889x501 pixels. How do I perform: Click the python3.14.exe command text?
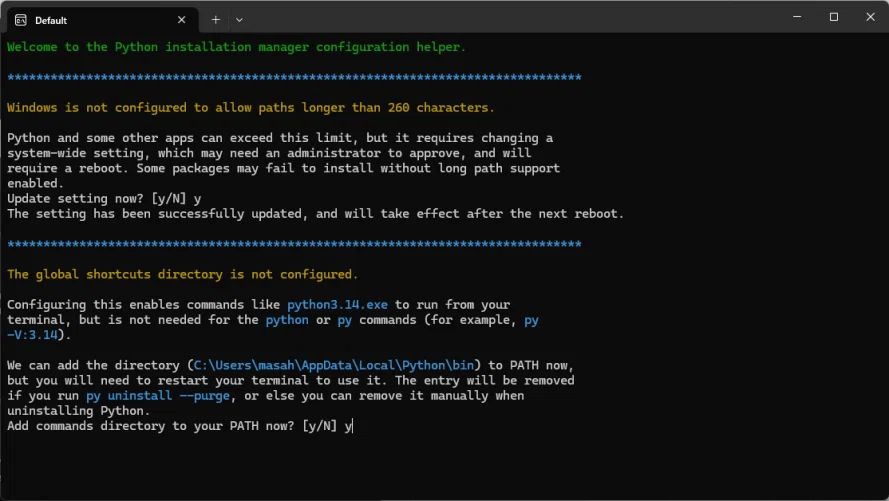point(337,305)
